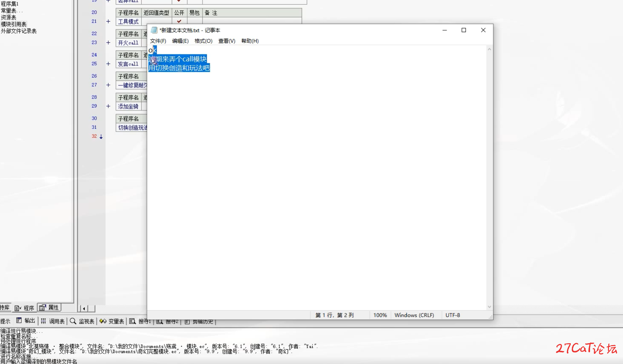This screenshot has width=623, height=364.
Task: Click the red down arrow at line 32
Action: click(101, 137)
